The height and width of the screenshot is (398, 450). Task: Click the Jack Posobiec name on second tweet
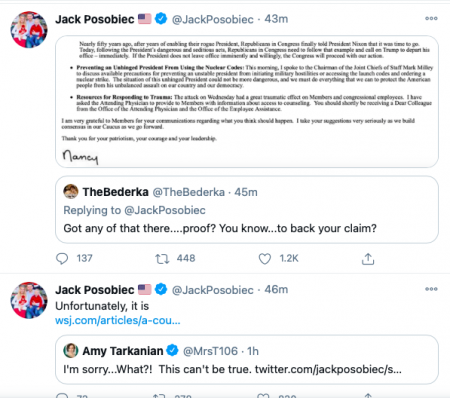95,290
